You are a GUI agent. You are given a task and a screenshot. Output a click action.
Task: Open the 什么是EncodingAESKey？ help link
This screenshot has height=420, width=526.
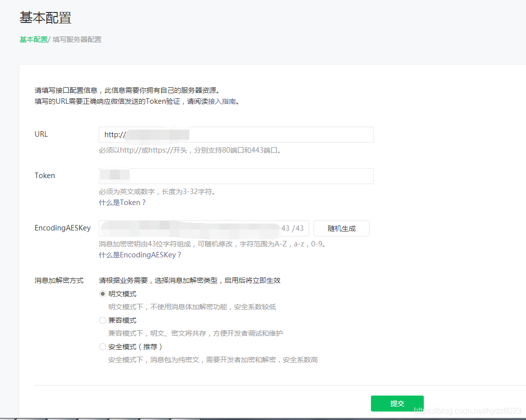coord(140,255)
